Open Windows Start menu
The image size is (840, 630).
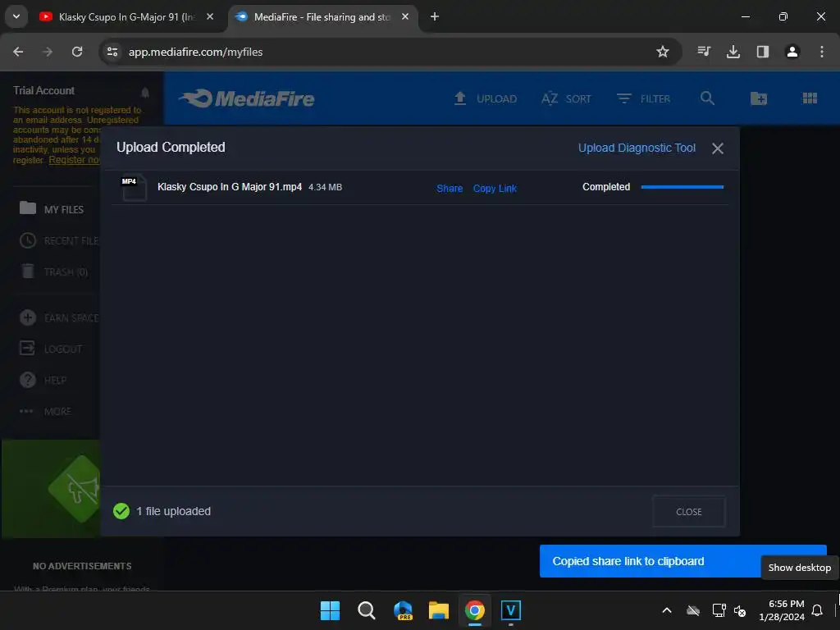[x=330, y=610]
